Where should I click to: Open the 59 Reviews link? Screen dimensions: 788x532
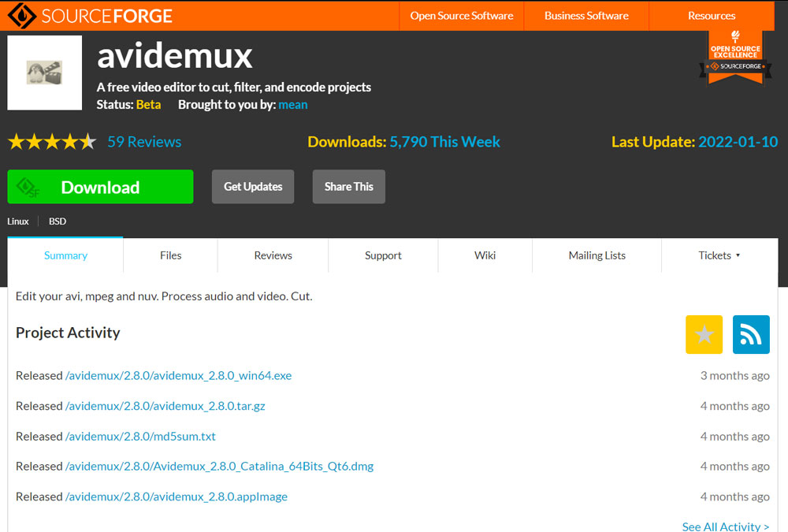point(144,142)
